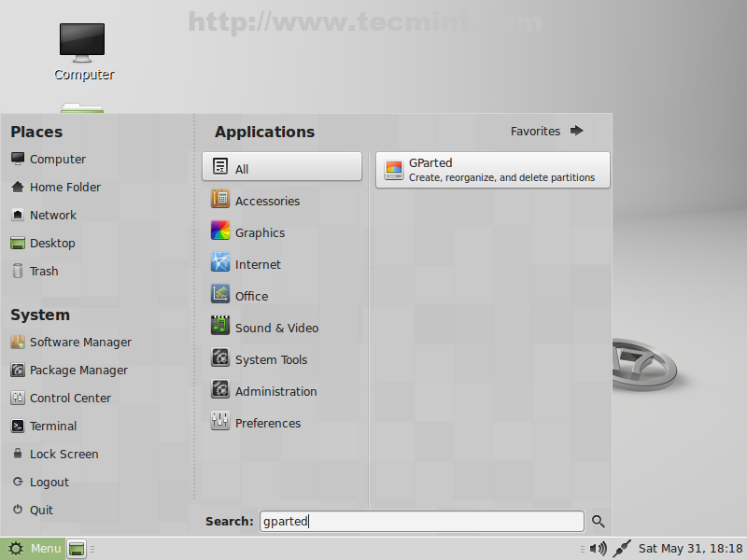Click the rainbow Graphics icon
The width and height of the screenshot is (747, 560).
click(x=220, y=230)
